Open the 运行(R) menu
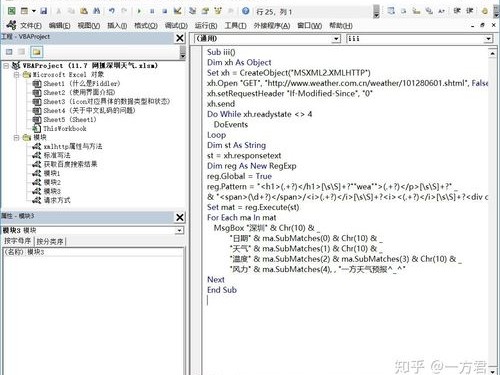500x375 pixels. pos(206,26)
